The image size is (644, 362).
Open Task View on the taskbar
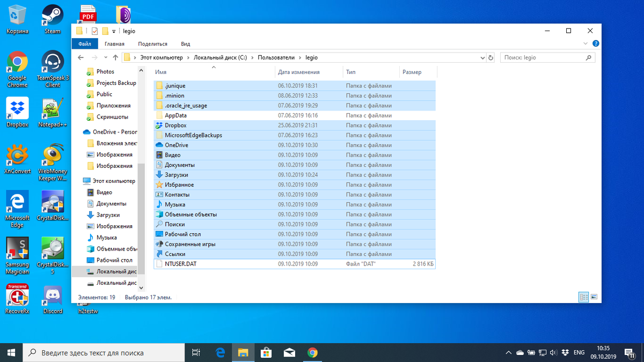(196, 352)
